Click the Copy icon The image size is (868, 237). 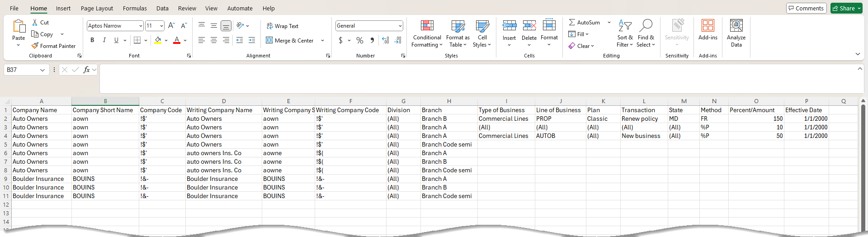pyautogui.click(x=35, y=34)
